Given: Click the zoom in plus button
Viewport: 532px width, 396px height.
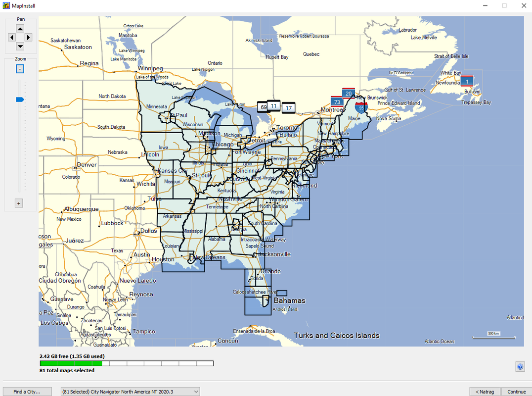Looking at the screenshot, I should pos(19,203).
